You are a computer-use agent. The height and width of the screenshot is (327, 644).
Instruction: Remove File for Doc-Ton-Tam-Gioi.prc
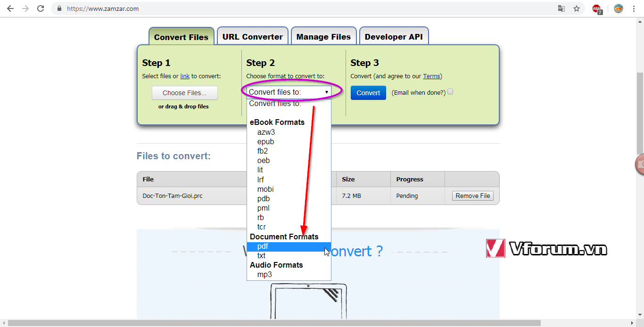tap(473, 196)
